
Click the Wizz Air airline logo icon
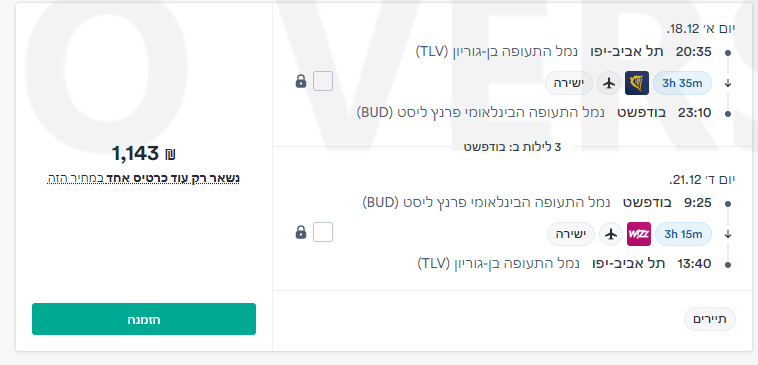point(639,234)
